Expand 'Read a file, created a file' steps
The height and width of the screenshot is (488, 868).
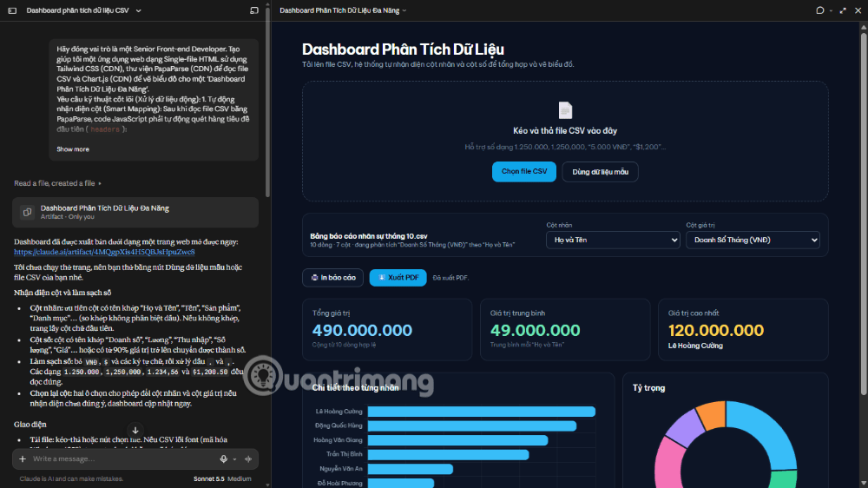pos(57,183)
